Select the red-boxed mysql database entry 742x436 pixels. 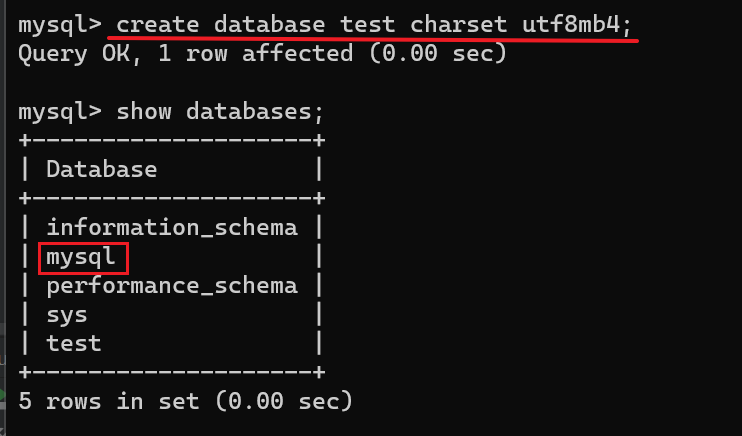82,257
